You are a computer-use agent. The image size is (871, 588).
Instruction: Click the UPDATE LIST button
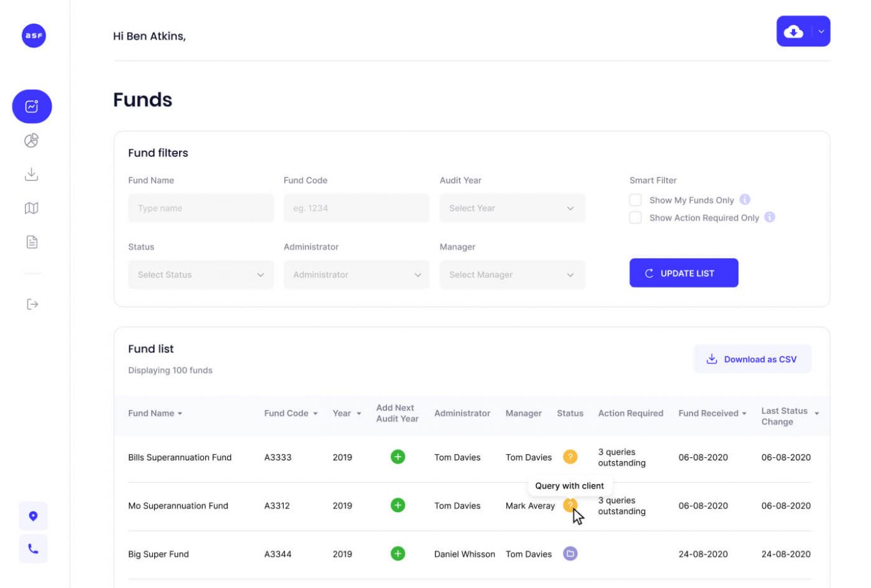(684, 273)
